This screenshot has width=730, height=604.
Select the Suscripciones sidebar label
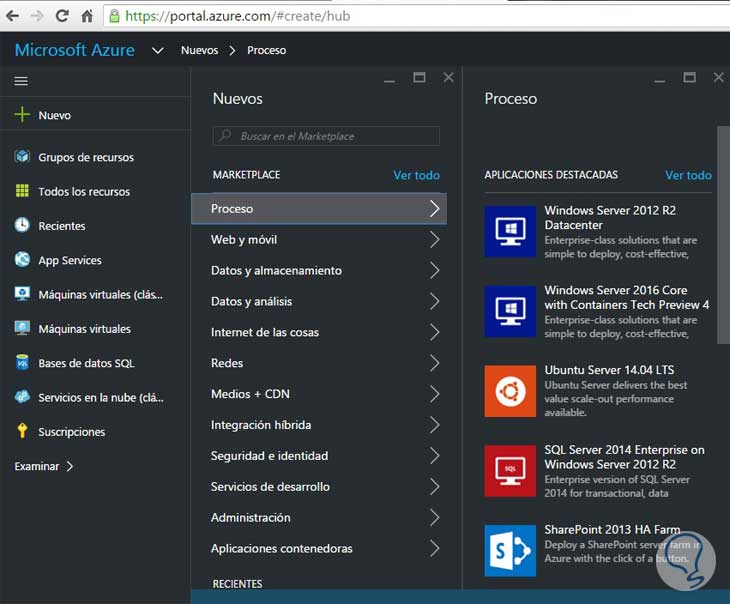pos(72,432)
